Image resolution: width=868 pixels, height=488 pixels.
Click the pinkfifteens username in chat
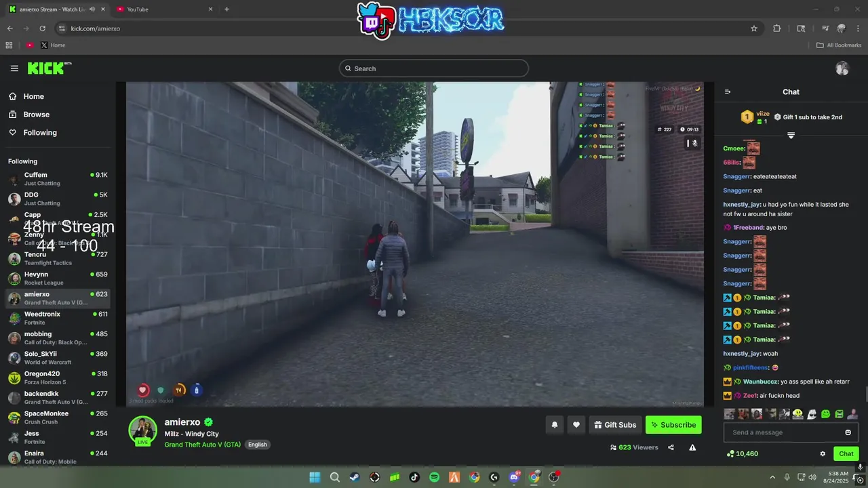[750, 367]
